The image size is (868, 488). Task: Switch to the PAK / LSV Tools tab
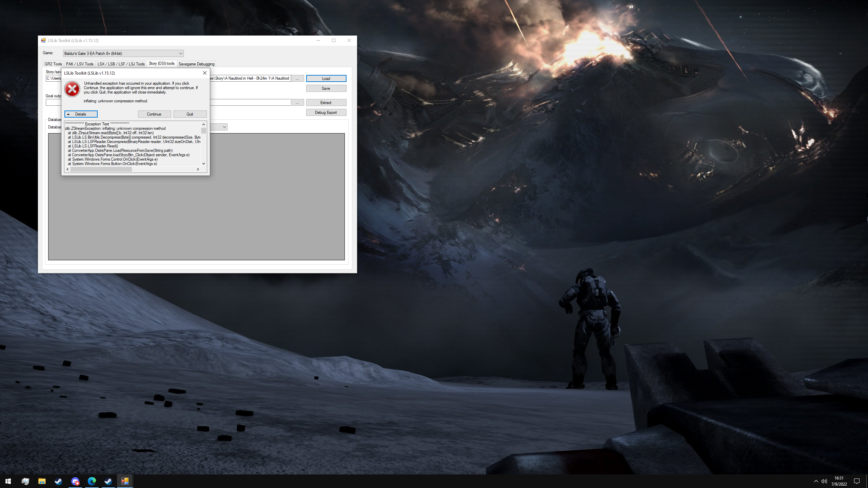80,64
